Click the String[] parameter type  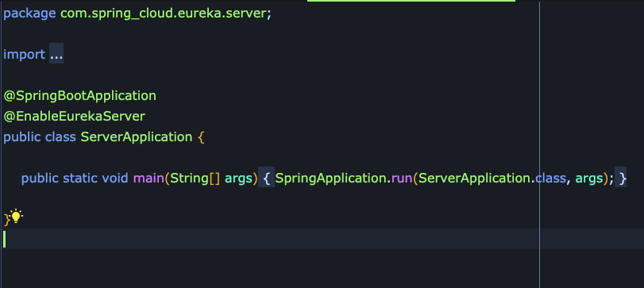(x=195, y=178)
